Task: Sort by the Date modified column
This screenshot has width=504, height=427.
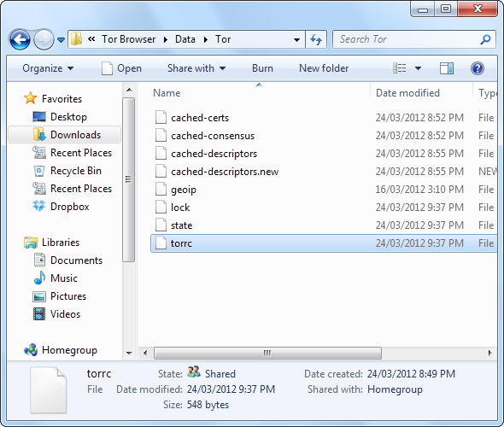Action: click(407, 93)
